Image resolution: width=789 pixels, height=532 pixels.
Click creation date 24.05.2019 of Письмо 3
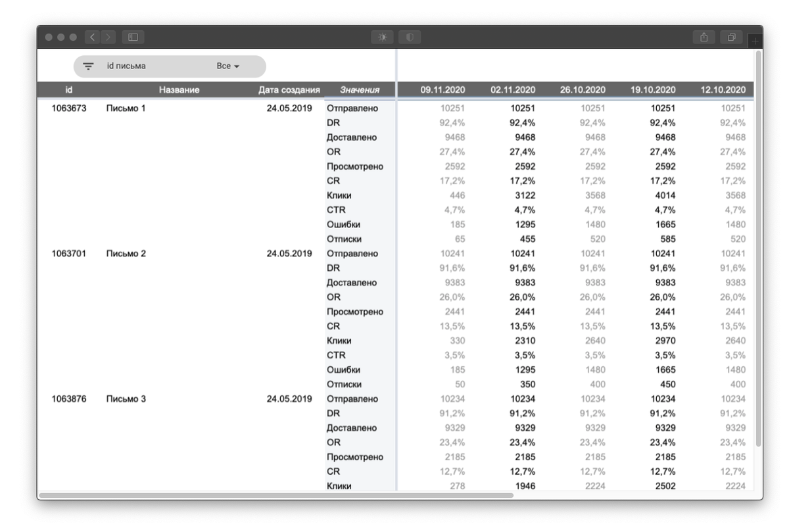point(289,399)
